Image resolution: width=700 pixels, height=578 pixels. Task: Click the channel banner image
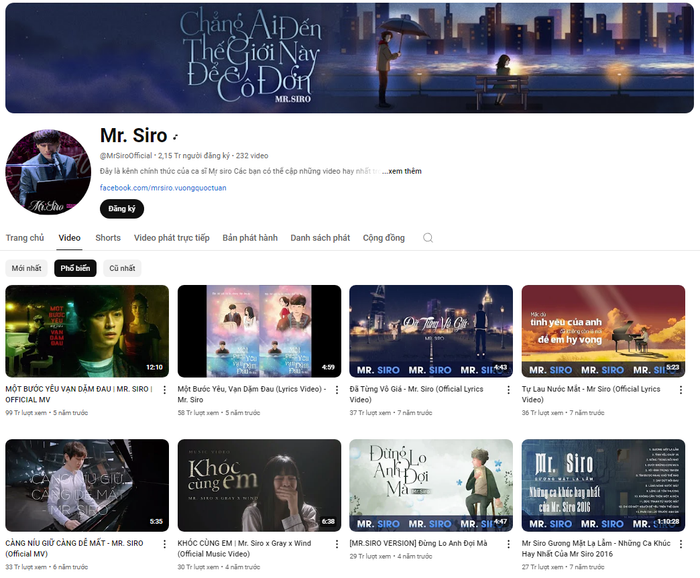[350, 58]
